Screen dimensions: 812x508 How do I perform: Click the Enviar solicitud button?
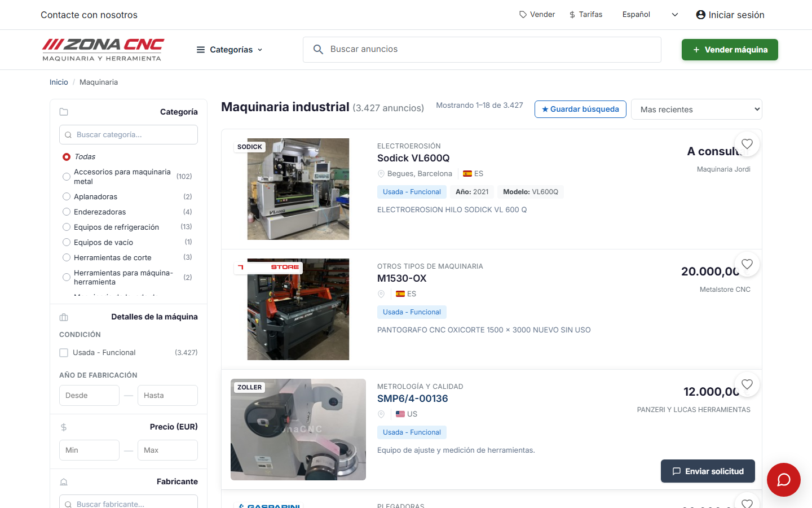tap(708, 471)
